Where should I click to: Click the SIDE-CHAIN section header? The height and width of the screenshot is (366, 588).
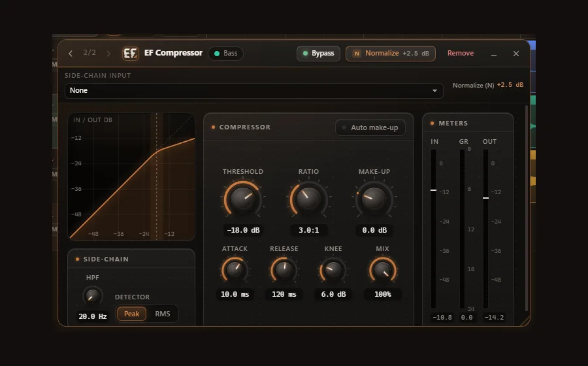(106, 259)
